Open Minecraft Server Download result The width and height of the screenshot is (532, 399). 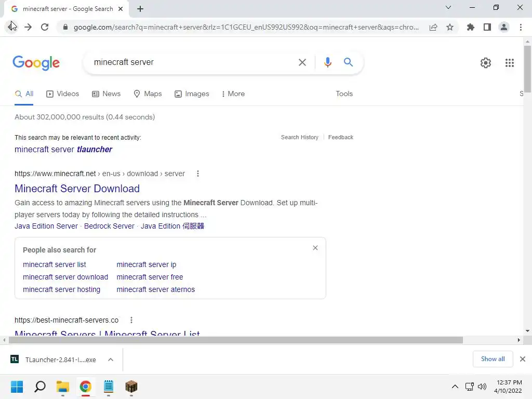(x=77, y=189)
